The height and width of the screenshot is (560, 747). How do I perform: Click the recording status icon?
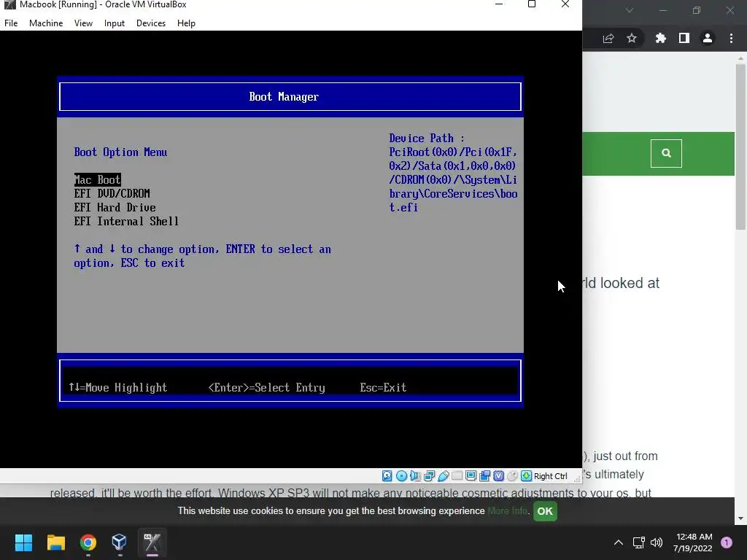coord(485,475)
